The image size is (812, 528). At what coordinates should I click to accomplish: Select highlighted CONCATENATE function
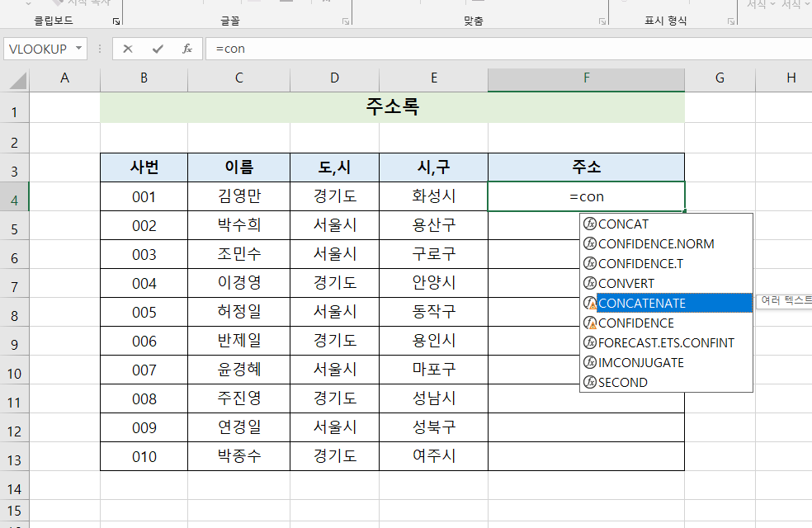tap(666, 303)
